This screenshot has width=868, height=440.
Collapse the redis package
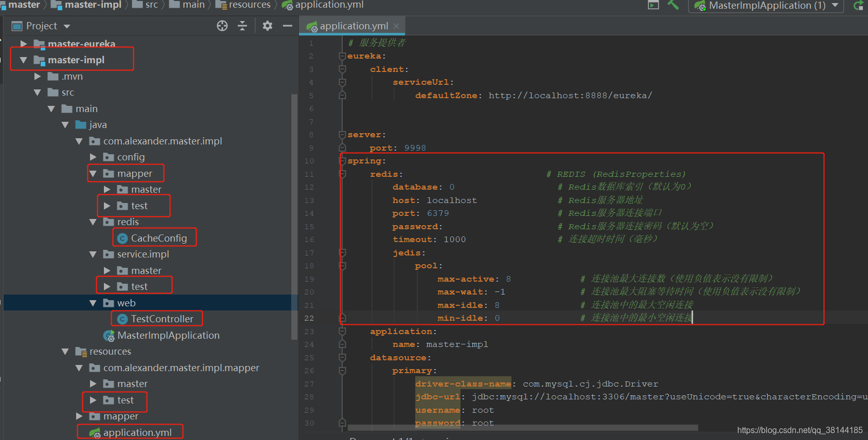93,222
